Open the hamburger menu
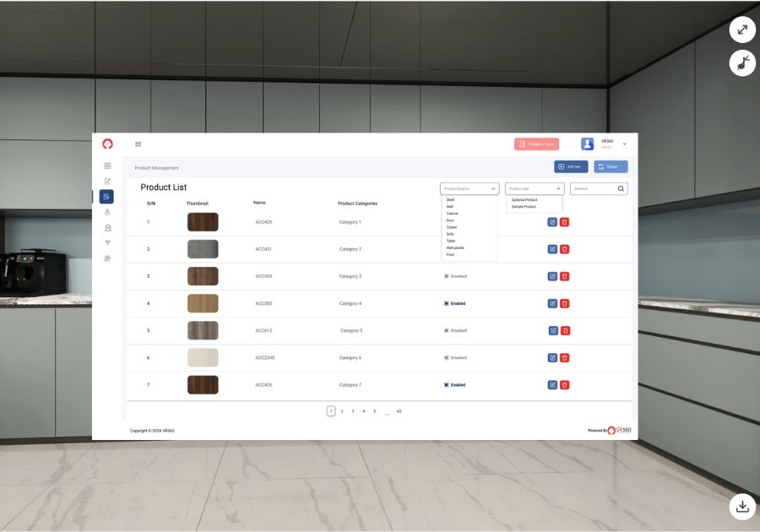Viewport: 760px width, 532px height. pyautogui.click(x=138, y=144)
